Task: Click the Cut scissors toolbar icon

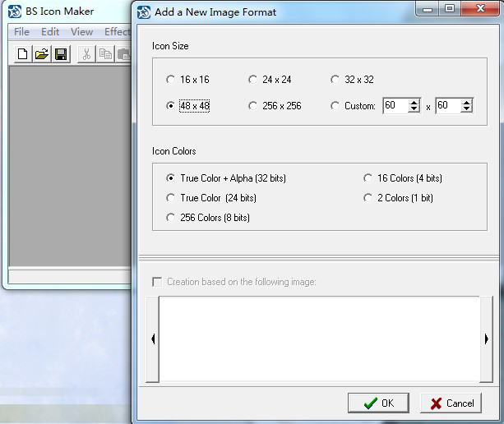Action: [x=86, y=54]
